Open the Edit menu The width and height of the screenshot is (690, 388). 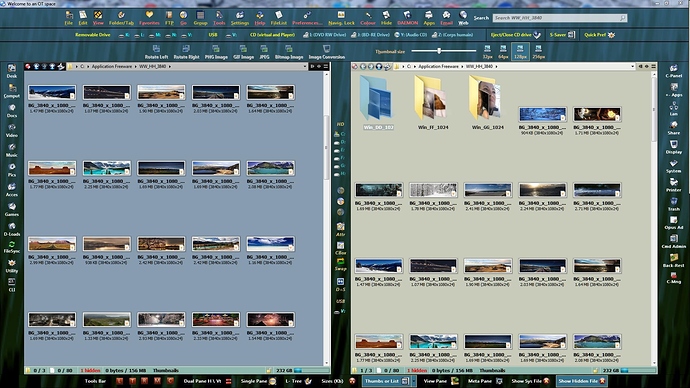(x=83, y=18)
